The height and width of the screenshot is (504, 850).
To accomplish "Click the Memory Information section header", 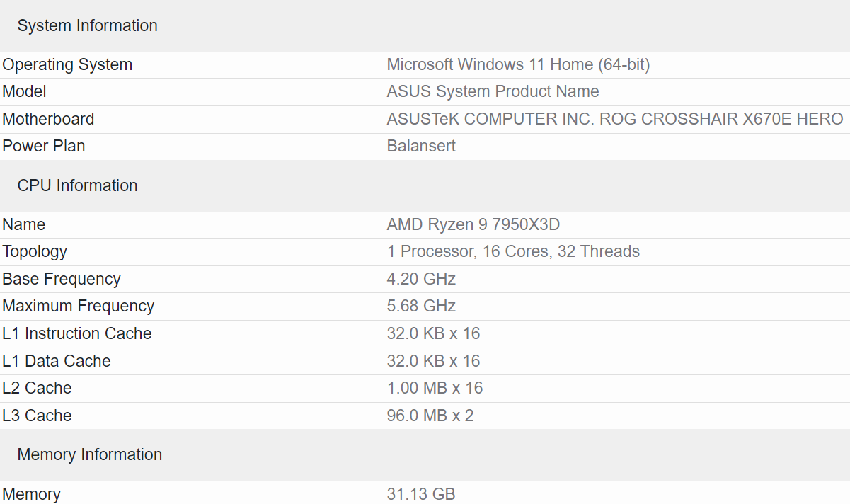I will coord(90,454).
